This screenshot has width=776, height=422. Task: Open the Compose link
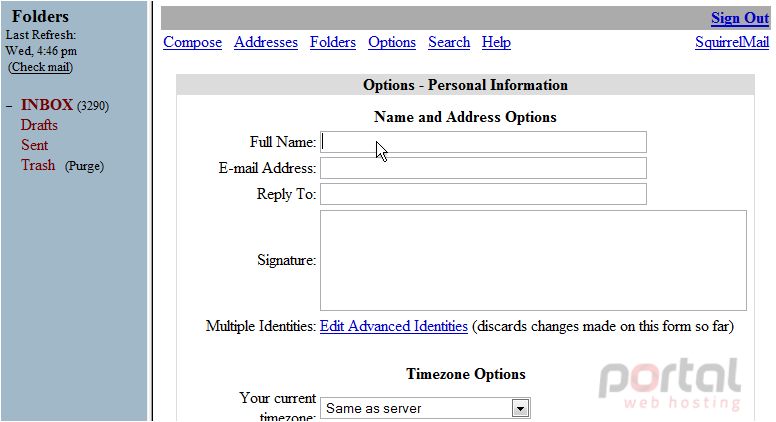coord(193,43)
